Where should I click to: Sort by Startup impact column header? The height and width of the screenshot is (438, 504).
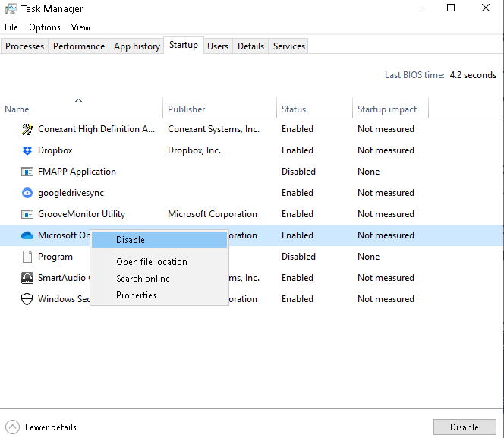click(387, 109)
